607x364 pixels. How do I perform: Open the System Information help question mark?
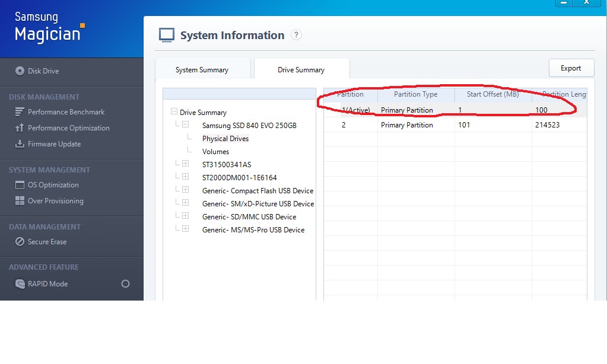[x=296, y=35]
